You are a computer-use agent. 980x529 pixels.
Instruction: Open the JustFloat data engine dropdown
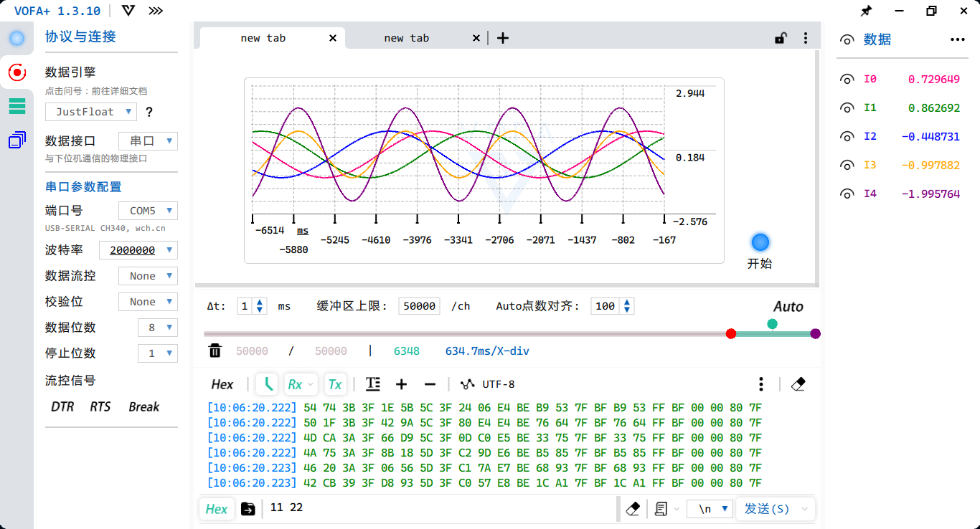pos(90,111)
